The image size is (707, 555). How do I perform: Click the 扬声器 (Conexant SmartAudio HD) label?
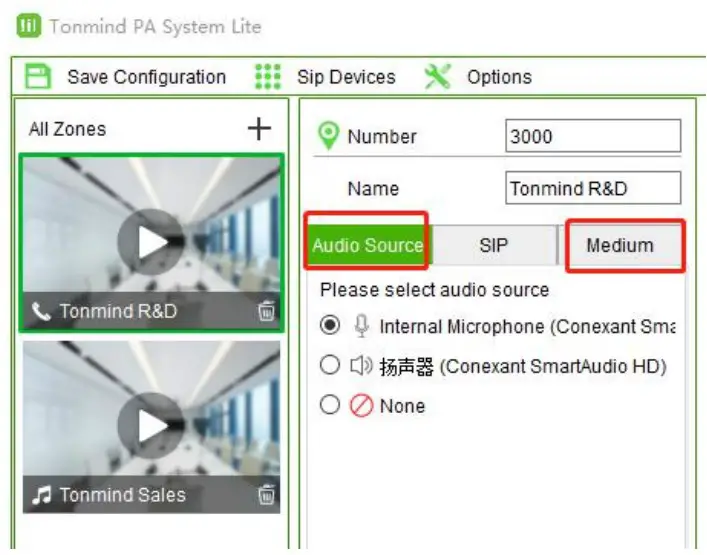523,367
